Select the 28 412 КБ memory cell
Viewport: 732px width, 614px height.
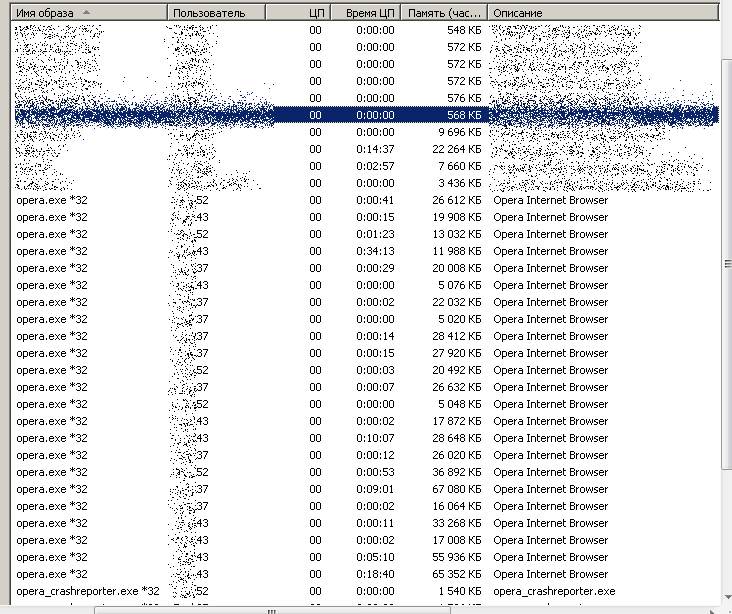(x=457, y=336)
